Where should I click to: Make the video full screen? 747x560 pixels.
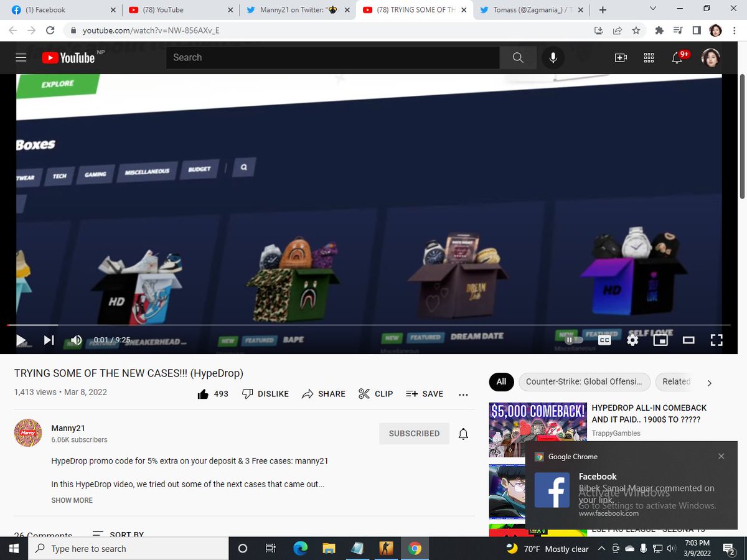tap(716, 340)
